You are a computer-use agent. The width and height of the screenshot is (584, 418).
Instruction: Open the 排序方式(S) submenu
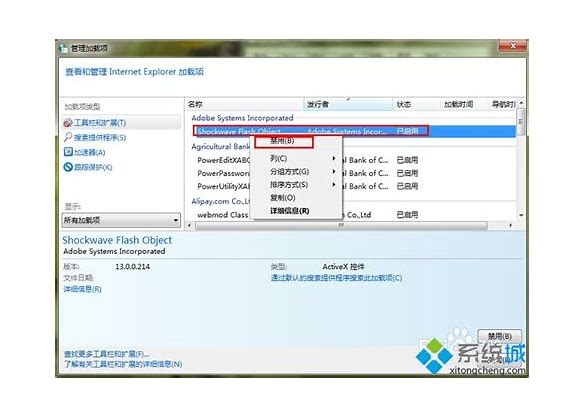(296, 185)
